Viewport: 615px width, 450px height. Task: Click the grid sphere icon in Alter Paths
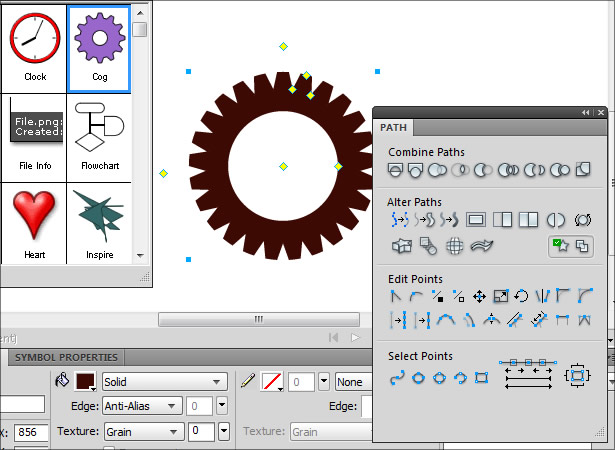point(455,246)
